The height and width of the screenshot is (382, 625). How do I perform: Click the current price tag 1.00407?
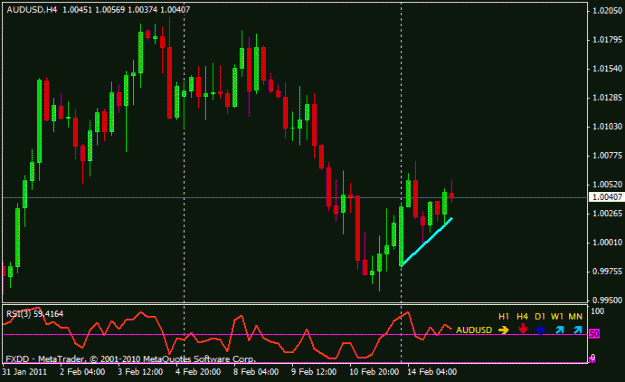click(x=606, y=197)
